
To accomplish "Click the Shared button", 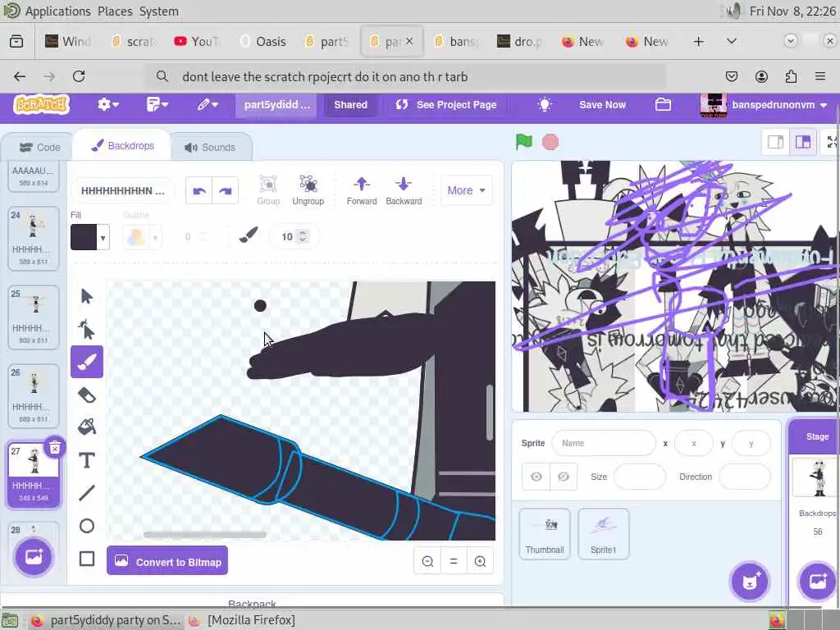I will [350, 104].
